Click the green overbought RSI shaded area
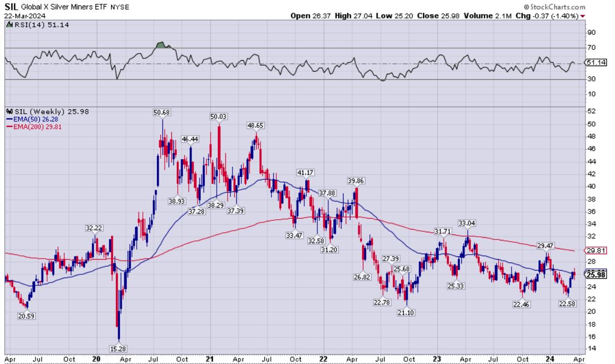Image resolution: width=615 pixels, height=364 pixels. point(161,45)
